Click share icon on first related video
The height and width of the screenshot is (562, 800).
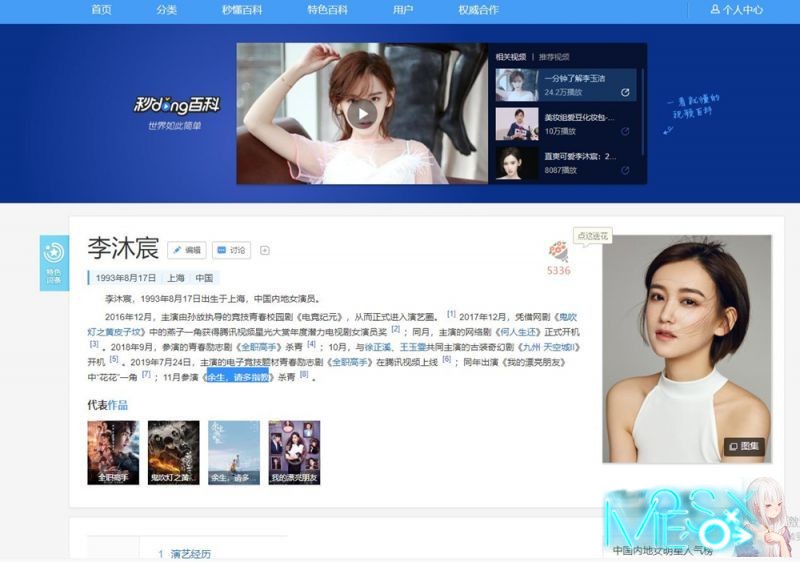[x=625, y=92]
